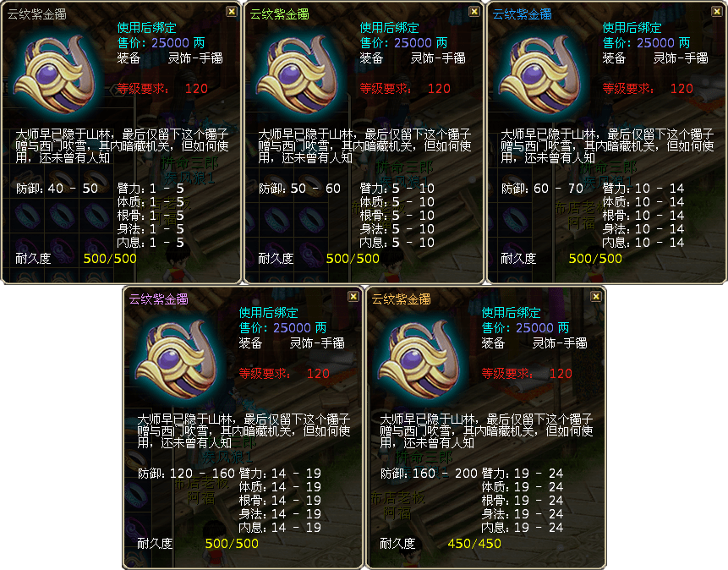Click 臂力: 10 - 14 in blue panel
The height and width of the screenshot is (570, 728).
(643, 189)
